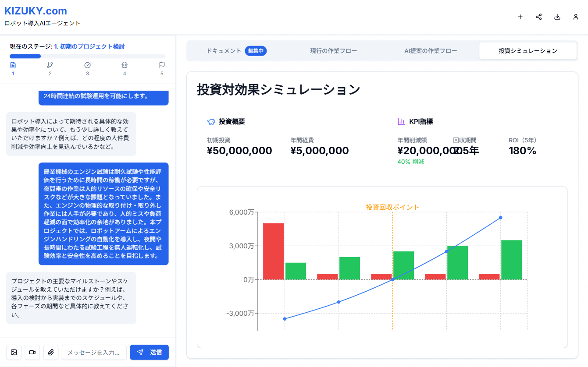Click the last green bar in chart
Screen dimensions: 588x367
point(511,260)
